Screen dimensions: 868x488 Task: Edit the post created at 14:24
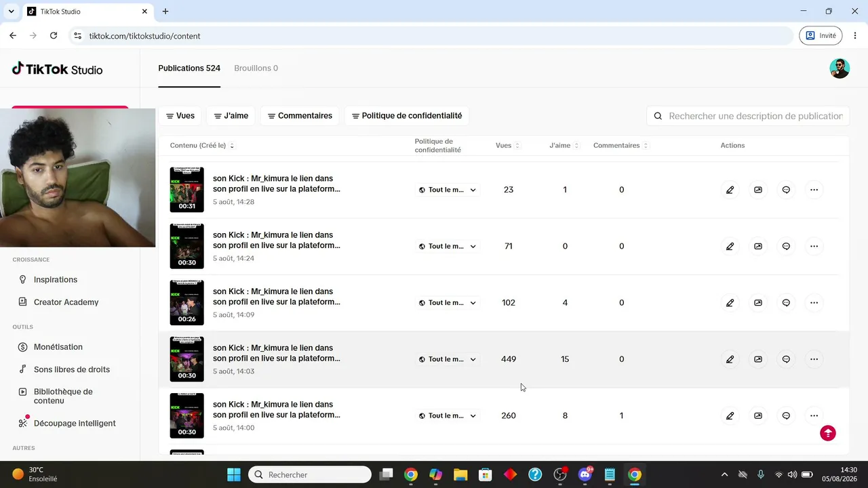pyautogui.click(x=730, y=246)
